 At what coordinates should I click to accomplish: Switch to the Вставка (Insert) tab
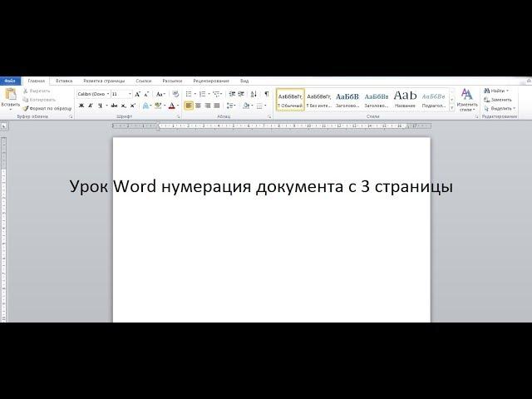pyautogui.click(x=64, y=81)
